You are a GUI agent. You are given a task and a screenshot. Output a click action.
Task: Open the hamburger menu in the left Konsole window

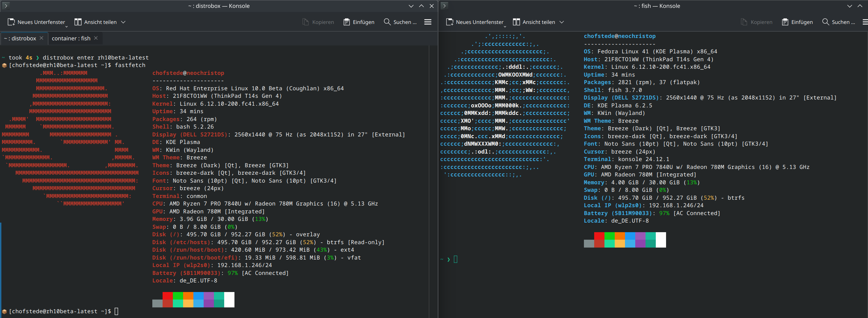(x=428, y=22)
